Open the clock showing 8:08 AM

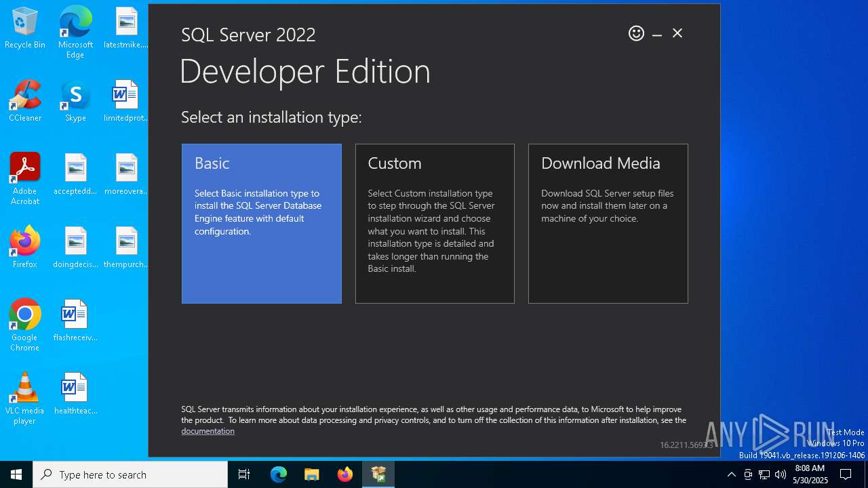(810, 474)
